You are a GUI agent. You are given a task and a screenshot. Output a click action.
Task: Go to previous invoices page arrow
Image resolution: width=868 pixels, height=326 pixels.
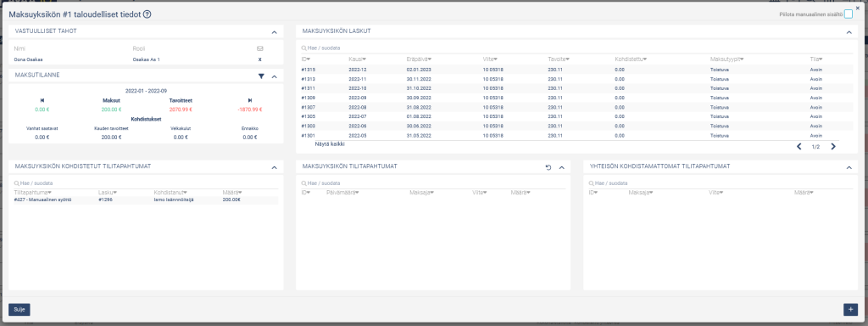point(798,147)
